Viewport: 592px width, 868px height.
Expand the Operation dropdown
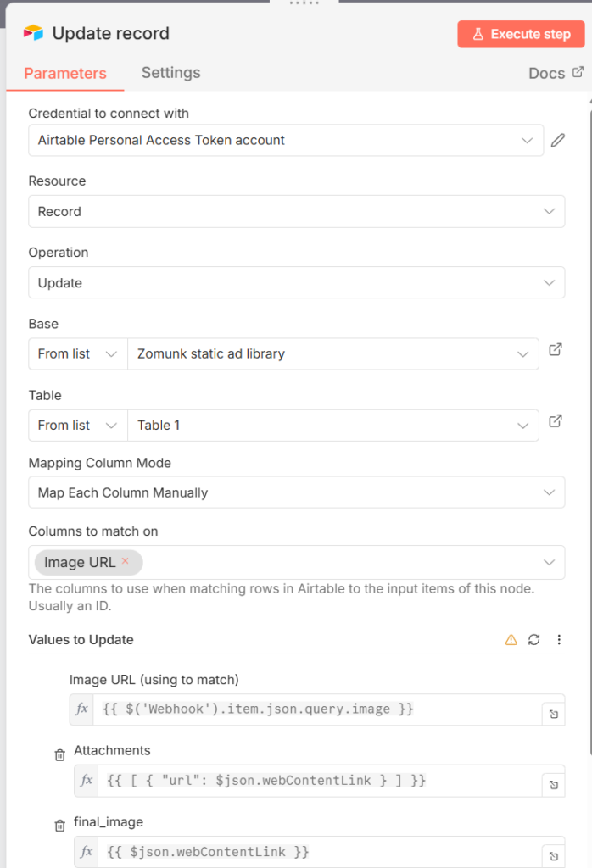pos(296,283)
